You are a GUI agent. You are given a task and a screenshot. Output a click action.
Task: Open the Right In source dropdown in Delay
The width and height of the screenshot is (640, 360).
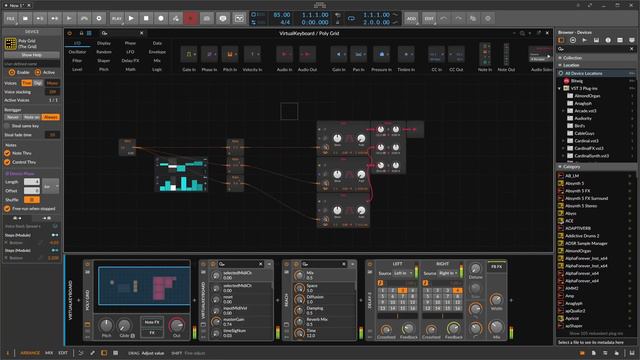(448, 273)
